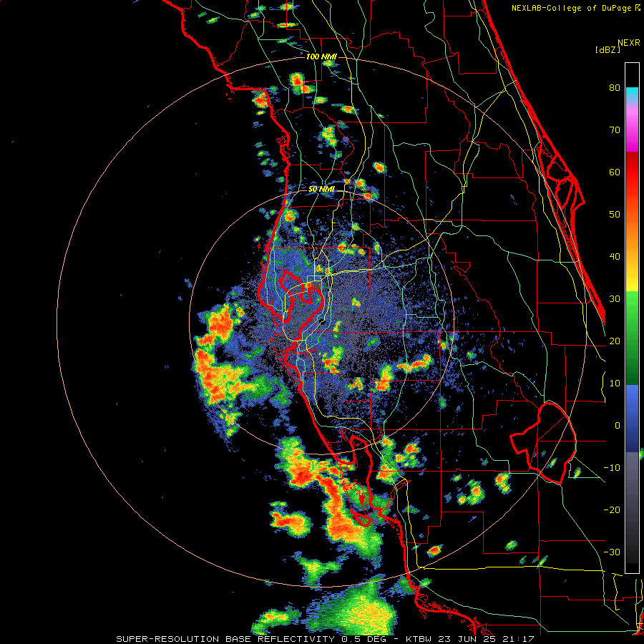
Task: Click the [dBZ] unit label
Action: 608,49
